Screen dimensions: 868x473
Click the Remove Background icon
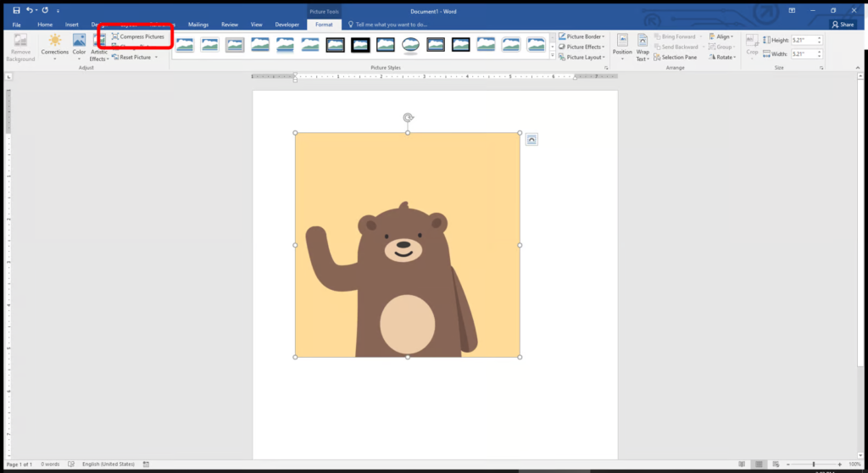[x=20, y=42]
